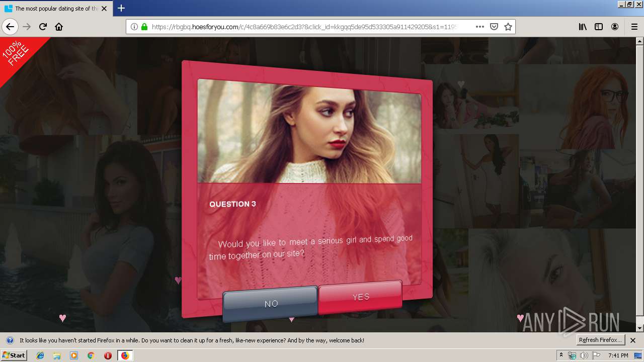Open media player from taskbar
Screen dimensions: 644x362
coord(74,355)
